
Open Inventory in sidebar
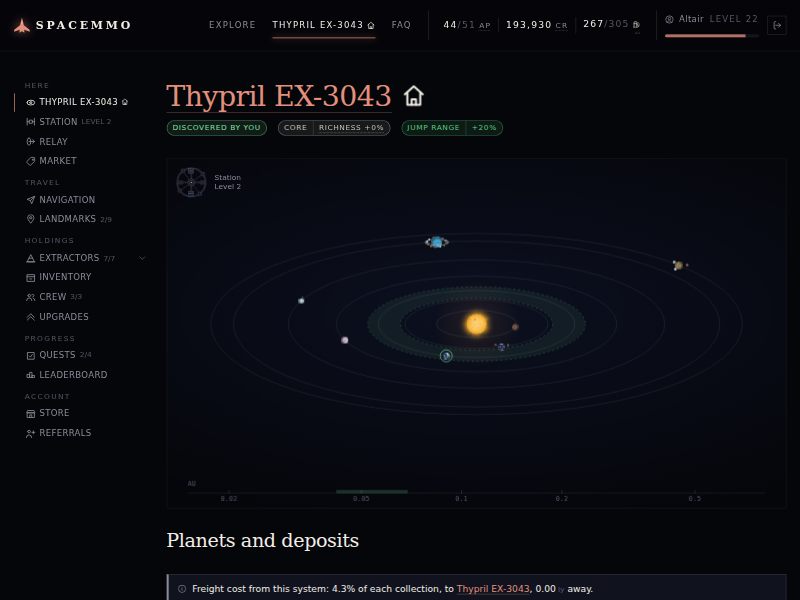(x=58, y=277)
